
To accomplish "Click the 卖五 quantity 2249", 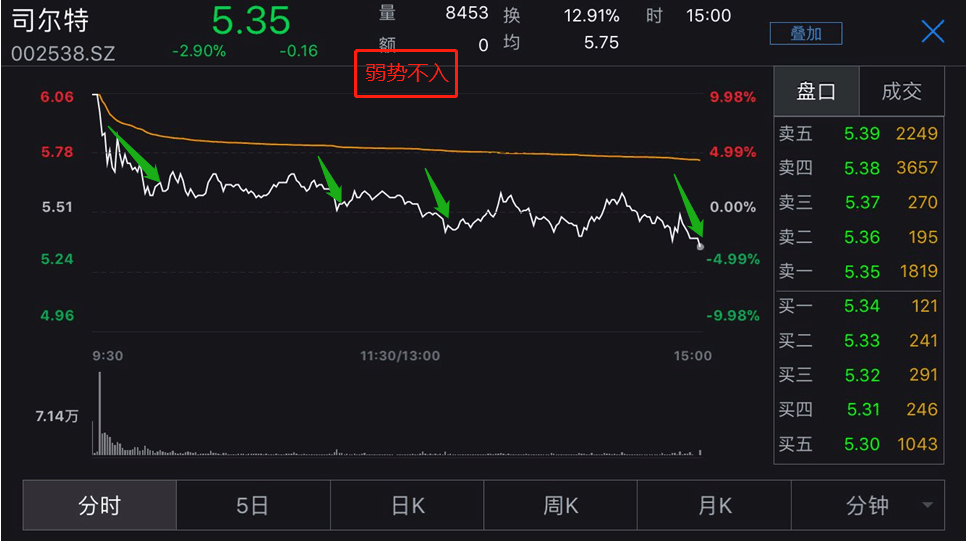I will 916,134.
